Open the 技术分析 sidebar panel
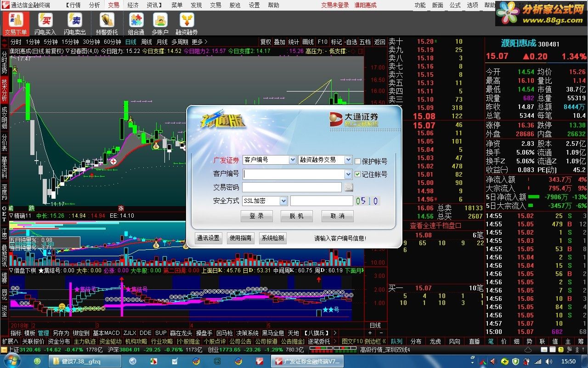 (x=4, y=89)
